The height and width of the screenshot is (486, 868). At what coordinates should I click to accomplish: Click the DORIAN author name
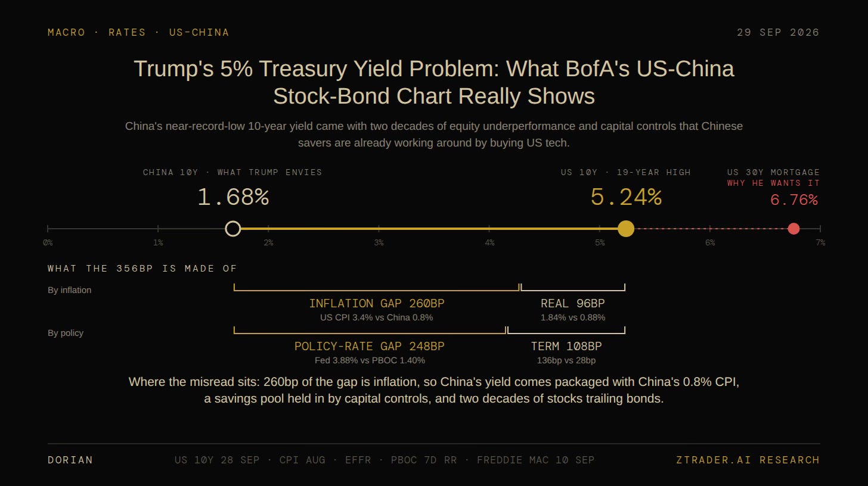click(70, 460)
